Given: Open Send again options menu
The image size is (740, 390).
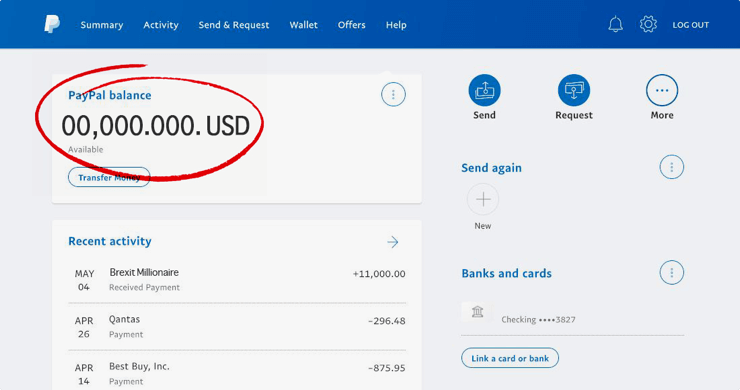Looking at the screenshot, I should coord(672,167).
